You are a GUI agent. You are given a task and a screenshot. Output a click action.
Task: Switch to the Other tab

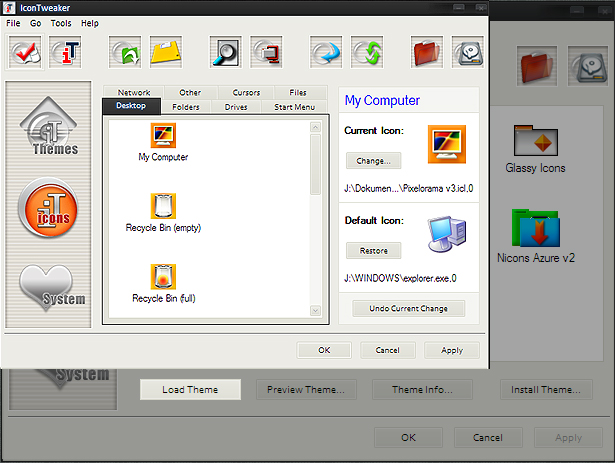click(x=190, y=92)
